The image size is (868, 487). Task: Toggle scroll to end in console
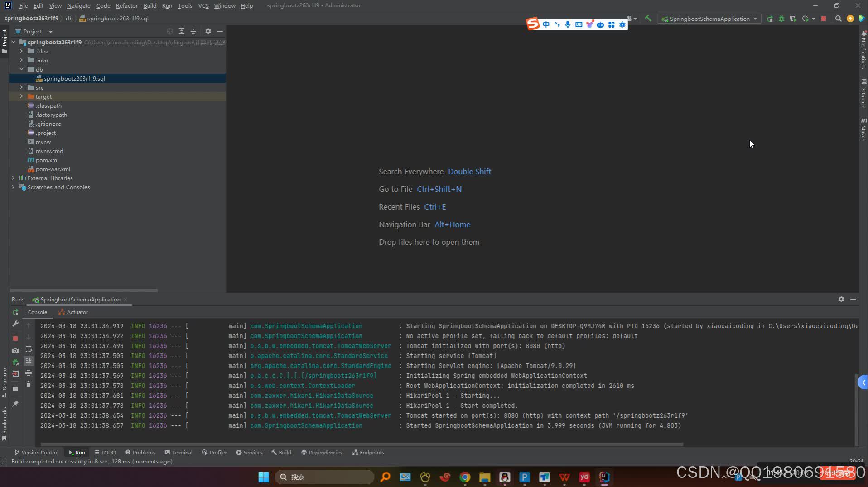tap(29, 361)
